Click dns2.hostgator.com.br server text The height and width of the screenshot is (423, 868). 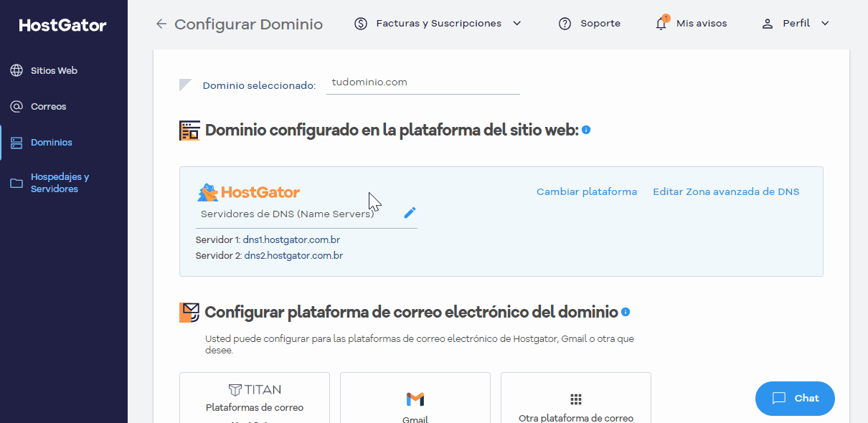pos(293,255)
